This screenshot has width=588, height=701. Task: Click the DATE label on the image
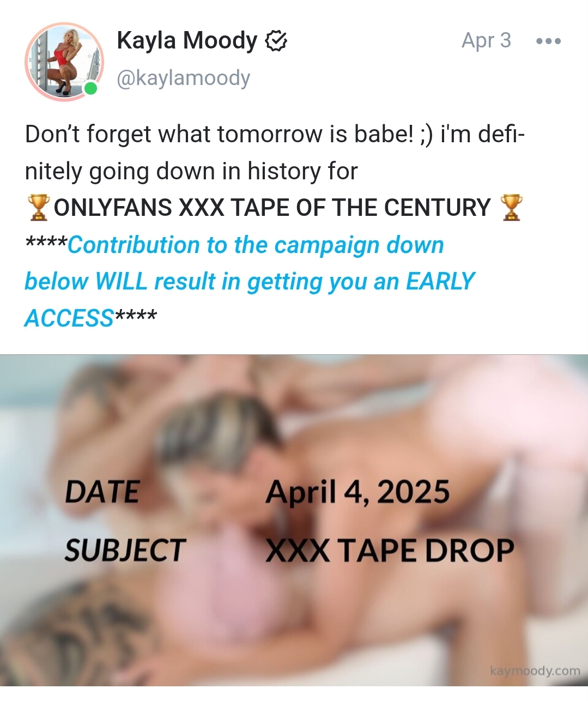click(x=102, y=492)
